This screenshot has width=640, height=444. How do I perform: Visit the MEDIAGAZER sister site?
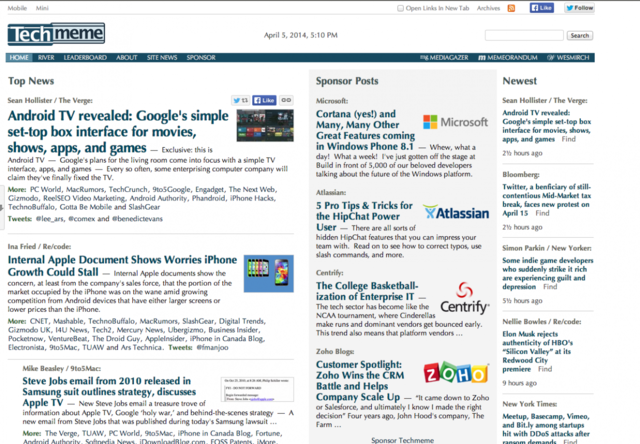tap(444, 58)
